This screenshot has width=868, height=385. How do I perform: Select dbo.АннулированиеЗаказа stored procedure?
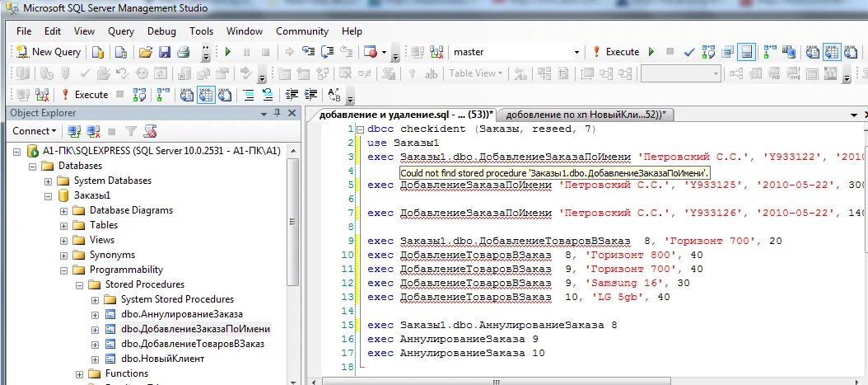(x=181, y=314)
